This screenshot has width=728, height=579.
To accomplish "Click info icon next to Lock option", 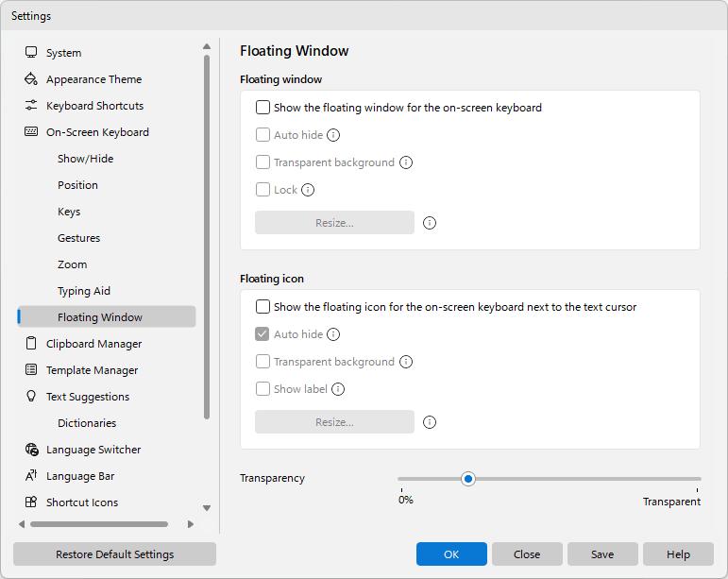I will pos(308,190).
